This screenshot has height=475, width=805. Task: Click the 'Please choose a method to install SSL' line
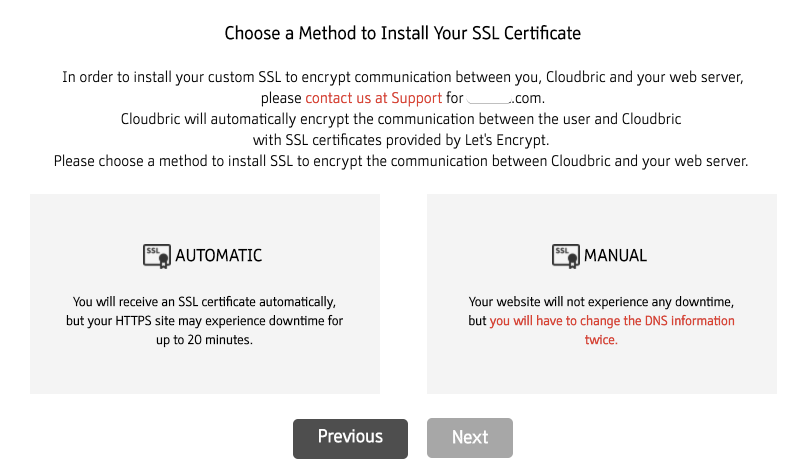401,160
